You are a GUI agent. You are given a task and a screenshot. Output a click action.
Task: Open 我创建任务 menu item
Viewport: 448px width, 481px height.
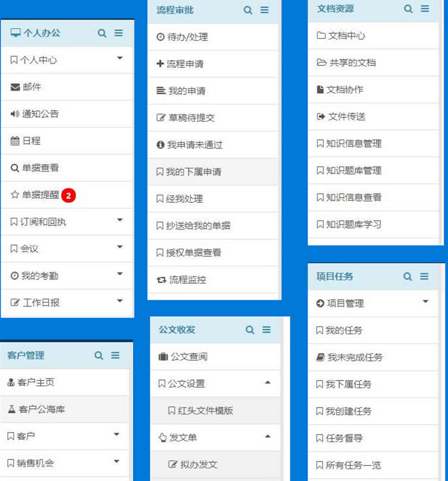pos(373,411)
